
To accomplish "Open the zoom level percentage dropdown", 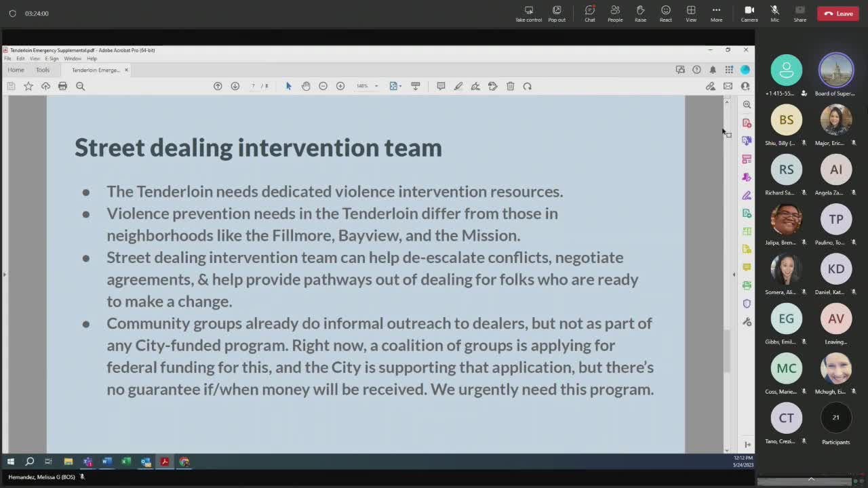I will point(367,86).
